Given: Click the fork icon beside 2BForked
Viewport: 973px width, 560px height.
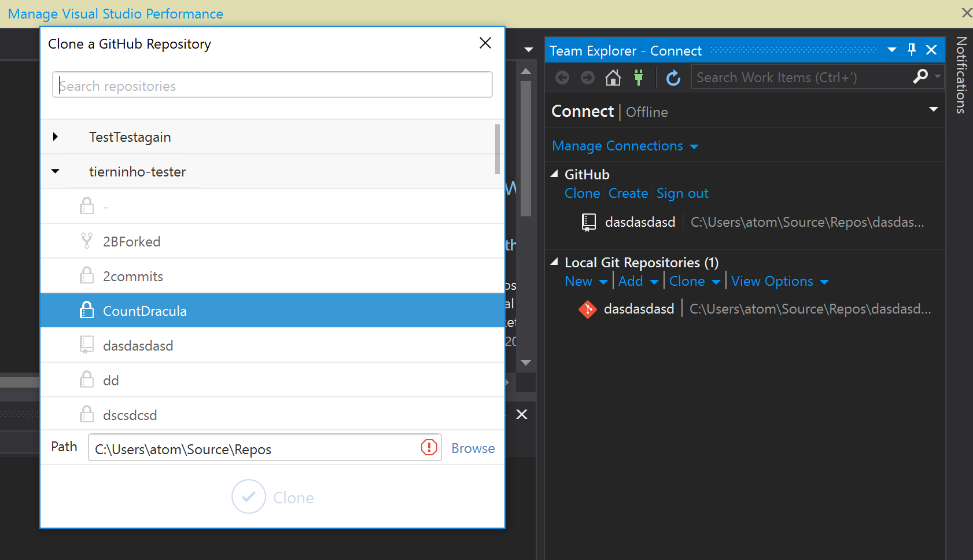Looking at the screenshot, I should pos(87,241).
